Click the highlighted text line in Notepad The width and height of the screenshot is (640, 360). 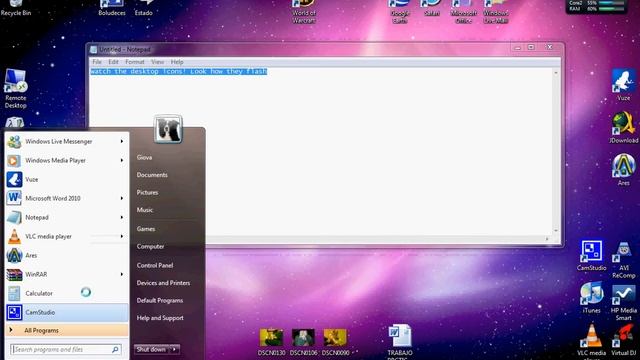[x=178, y=71]
